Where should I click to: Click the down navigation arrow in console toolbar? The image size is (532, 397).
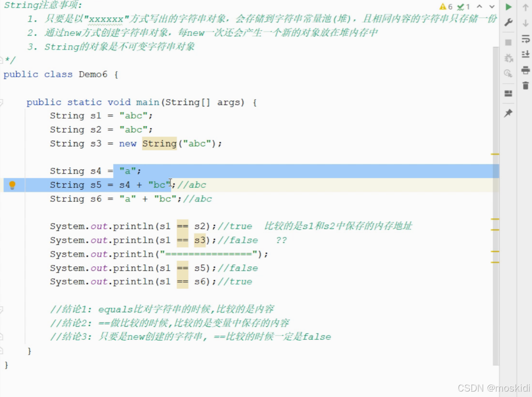point(526,22)
